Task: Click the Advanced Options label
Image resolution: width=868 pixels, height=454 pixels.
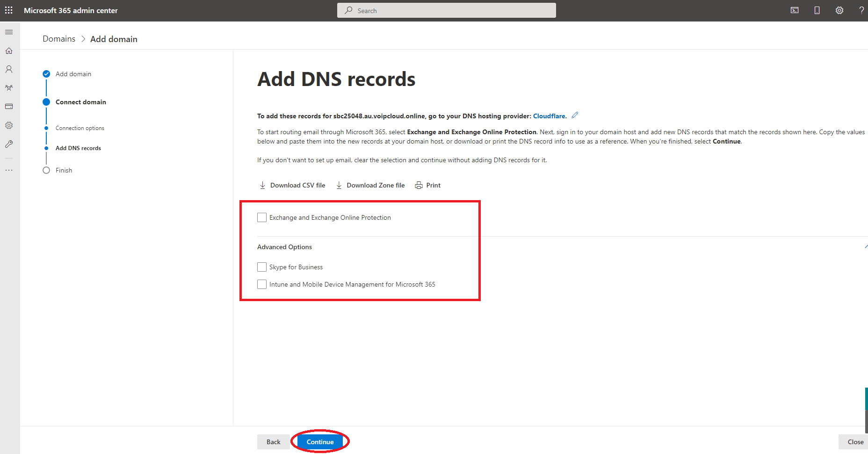Action: pos(284,247)
